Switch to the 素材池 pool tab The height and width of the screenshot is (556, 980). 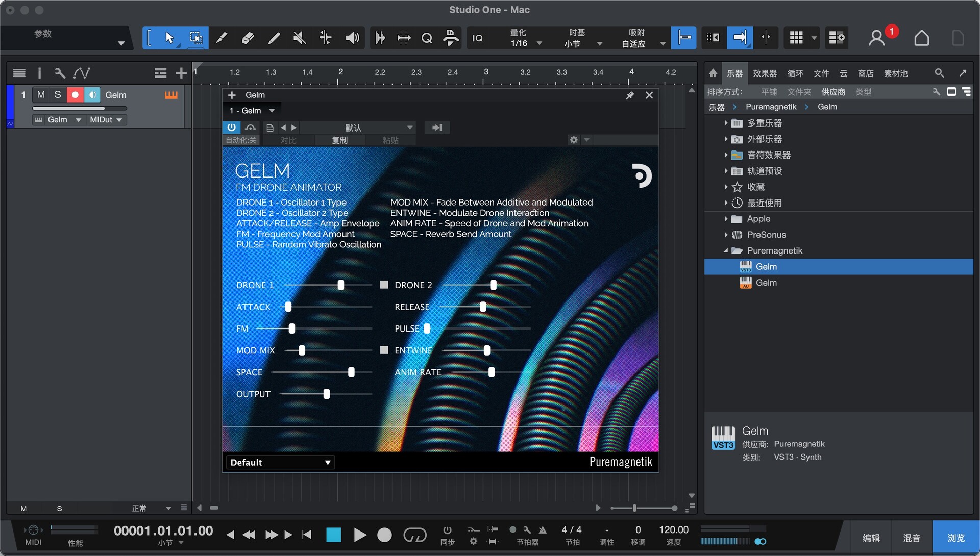pyautogui.click(x=896, y=73)
